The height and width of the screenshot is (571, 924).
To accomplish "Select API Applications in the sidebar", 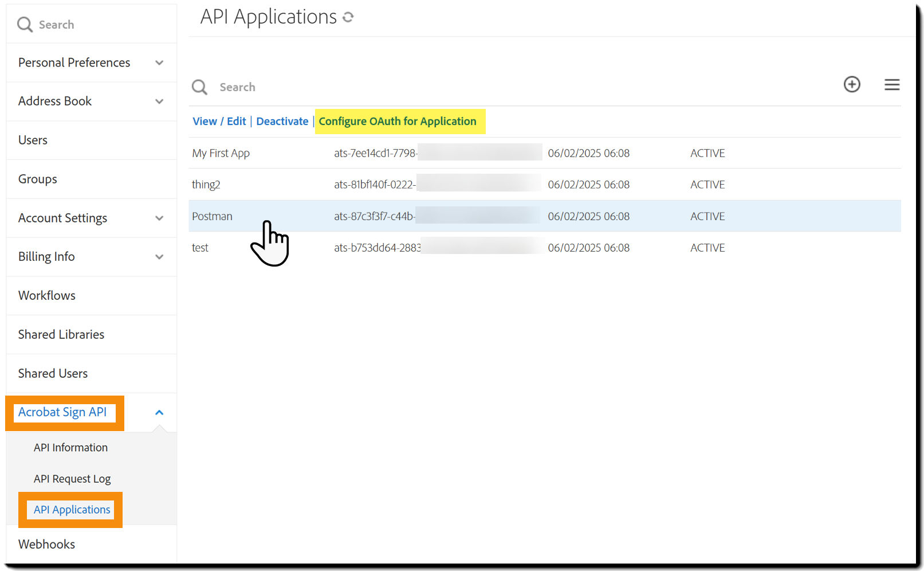I will [72, 509].
